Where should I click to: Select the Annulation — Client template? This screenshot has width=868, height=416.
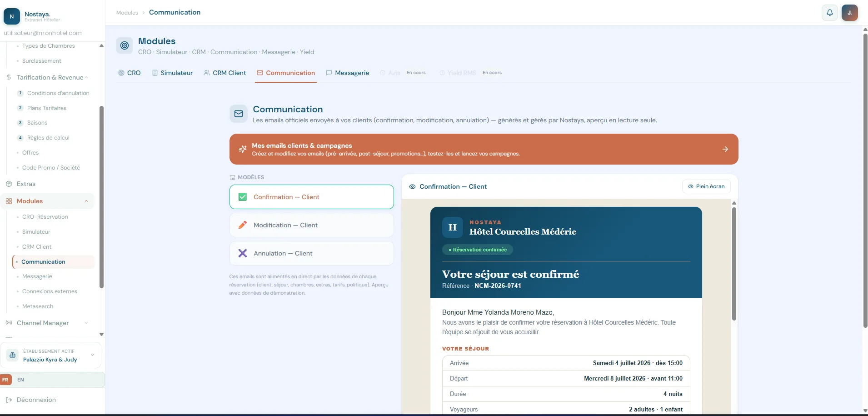coord(312,253)
